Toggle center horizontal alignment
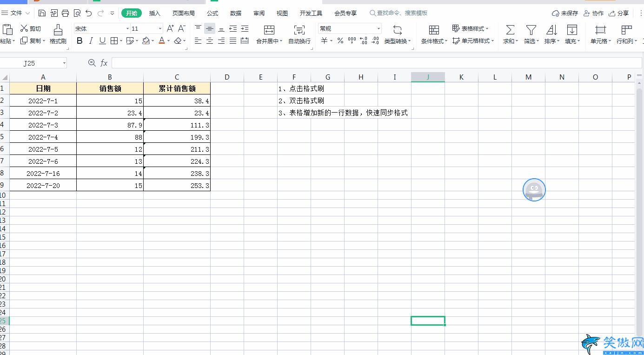This screenshot has width=644, height=355. (x=210, y=41)
